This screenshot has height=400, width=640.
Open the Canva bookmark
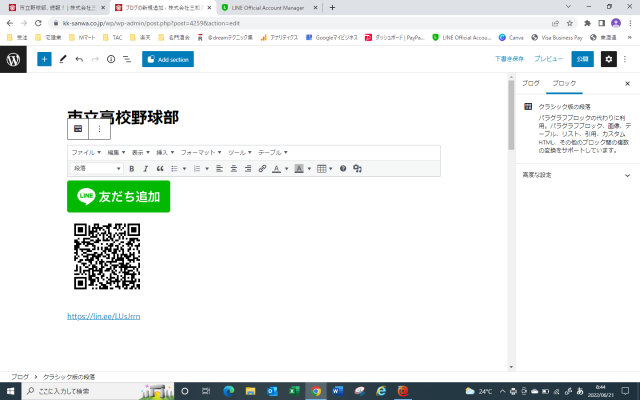511,38
